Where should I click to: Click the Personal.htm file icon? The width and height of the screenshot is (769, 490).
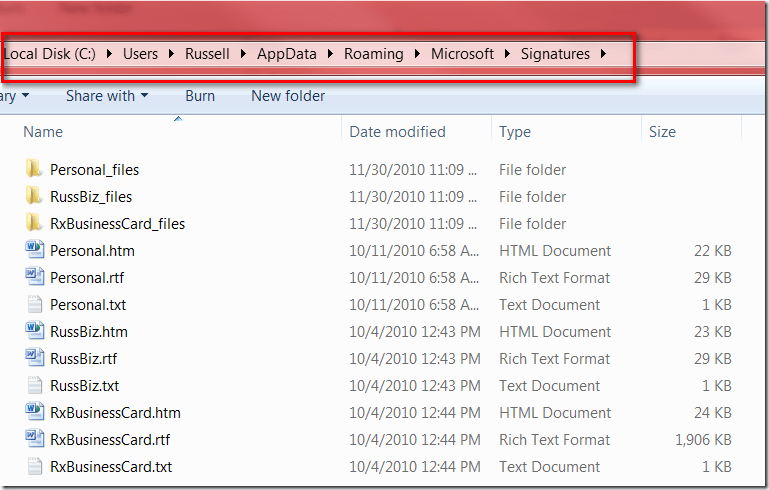click(x=34, y=250)
